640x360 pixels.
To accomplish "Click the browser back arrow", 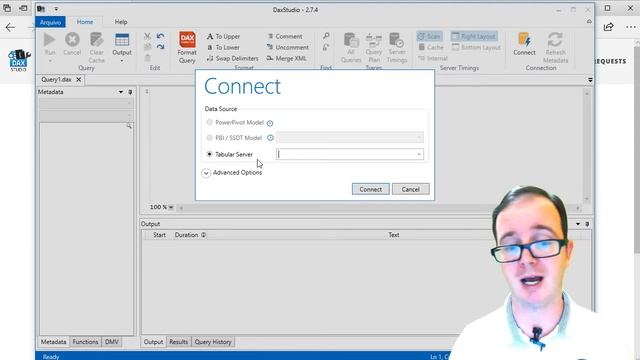I will coord(10,27).
